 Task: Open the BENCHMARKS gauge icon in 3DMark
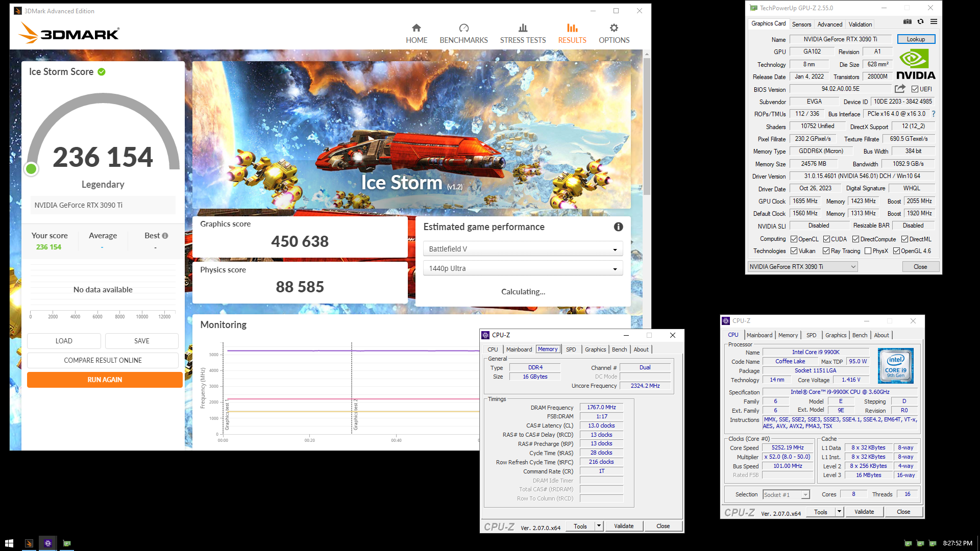(x=463, y=28)
